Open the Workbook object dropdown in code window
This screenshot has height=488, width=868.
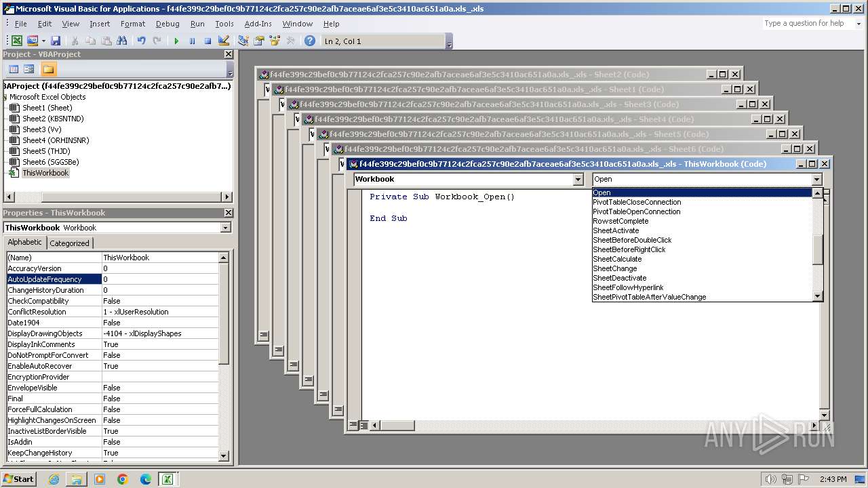coord(578,180)
